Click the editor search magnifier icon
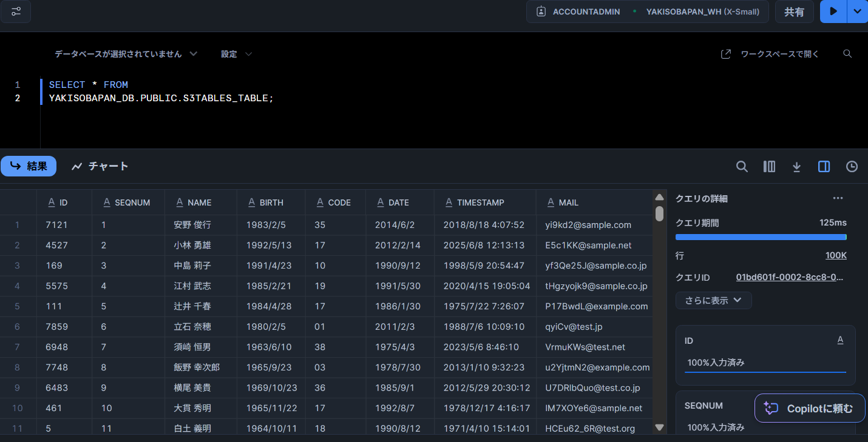 click(x=847, y=54)
